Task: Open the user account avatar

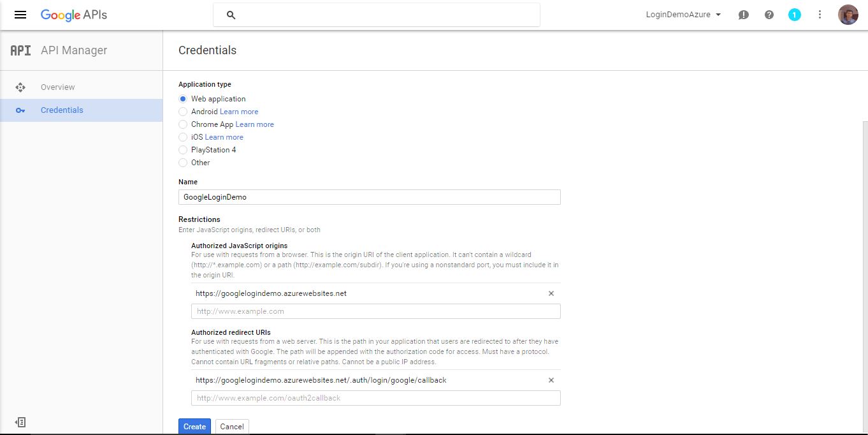Action: pos(848,15)
